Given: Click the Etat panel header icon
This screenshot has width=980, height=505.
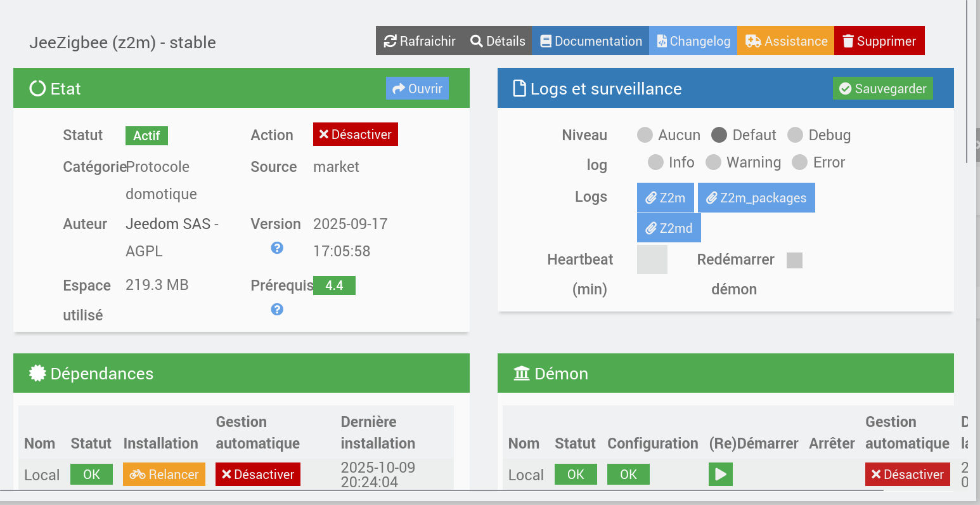Looking at the screenshot, I should (x=37, y=88).
